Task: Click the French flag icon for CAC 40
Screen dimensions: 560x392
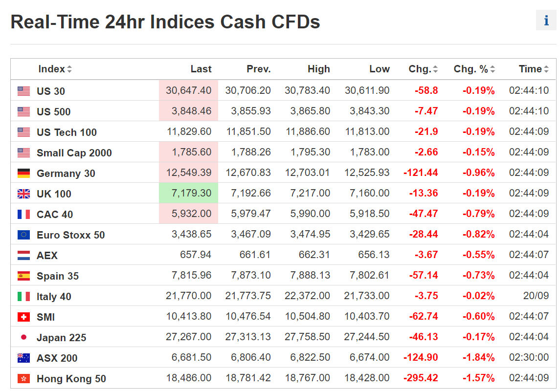Action: point(23,214)
